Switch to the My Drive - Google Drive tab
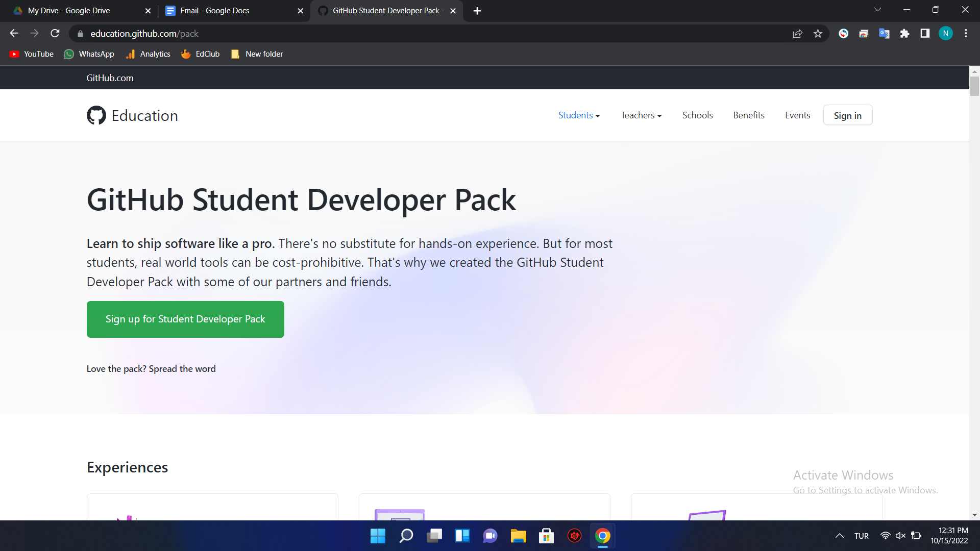Screen dimensions: 980x551 tap(71, 10)
